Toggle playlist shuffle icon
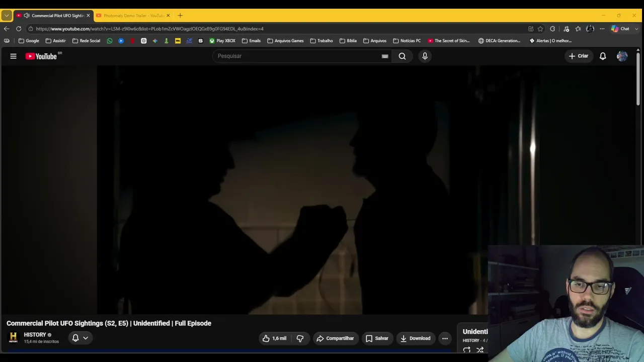Image resolution: width=644 pixels, height=362 pixels. (x=480, y=350)
